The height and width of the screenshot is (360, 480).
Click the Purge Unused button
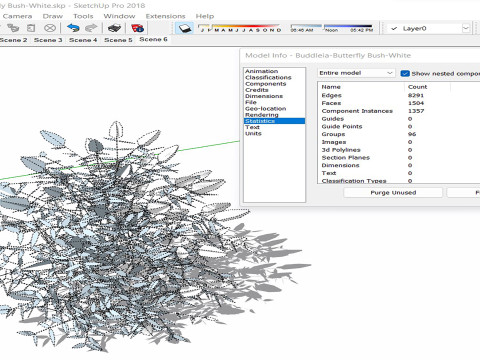click(x=393, y=193)
